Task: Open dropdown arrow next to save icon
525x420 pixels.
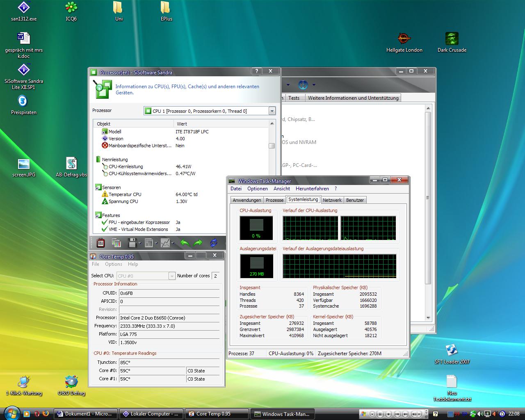Action: pyautogui.click(x=140, y=243)
